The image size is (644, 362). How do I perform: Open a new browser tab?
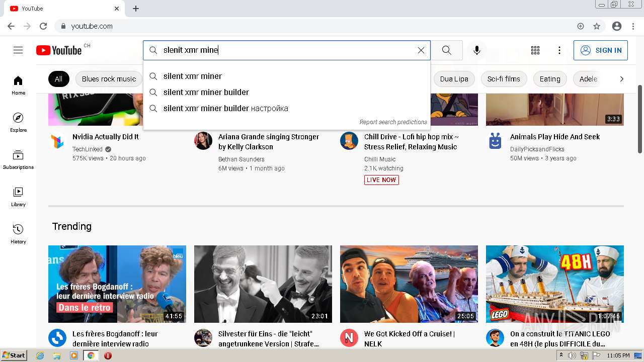pos(136,9)
